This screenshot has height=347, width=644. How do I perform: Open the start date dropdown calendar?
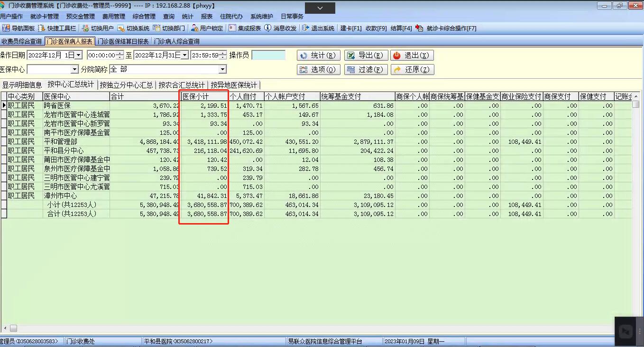click(x=79, y=56)
